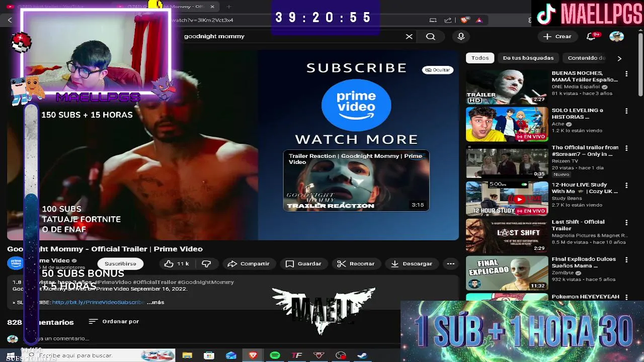644x362 pixels.
Task: Go back with the browser back arrow
Action: (x=10, y=20)
